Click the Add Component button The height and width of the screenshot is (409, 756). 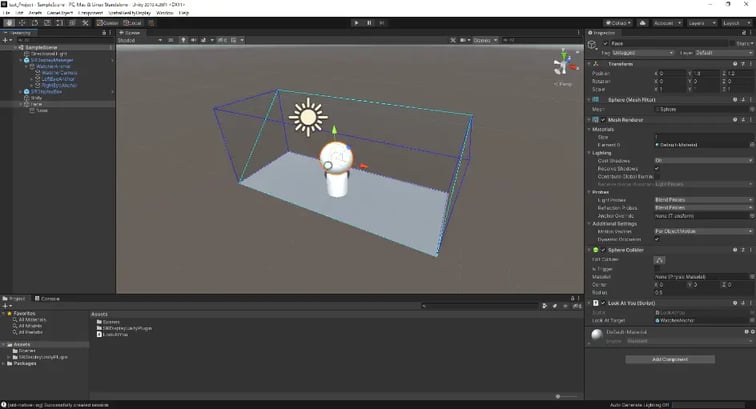coord(669,358)
